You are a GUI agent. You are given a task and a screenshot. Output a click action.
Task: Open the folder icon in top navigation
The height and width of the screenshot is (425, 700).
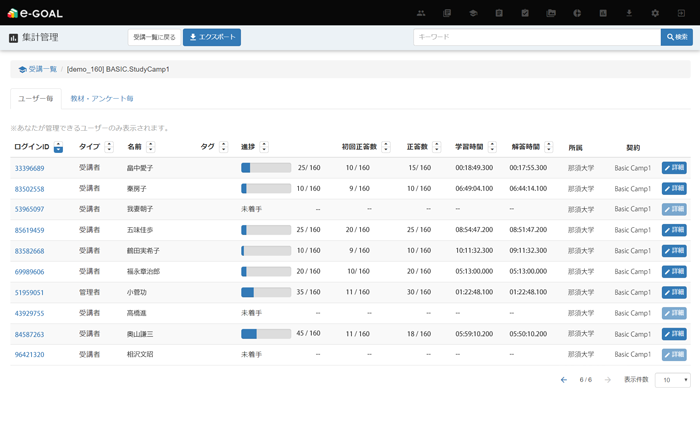click(551, 13)
